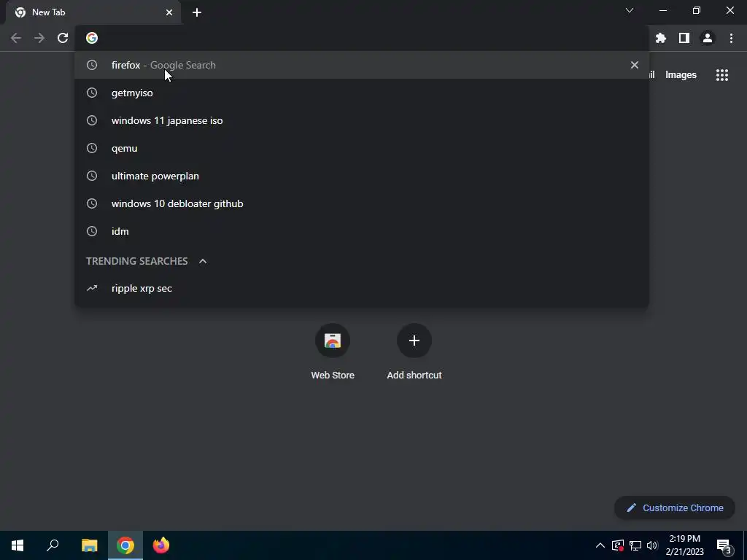Open the profile avatar icon
Viewport: 747px width, 560px height.
[x=708, y=38]
